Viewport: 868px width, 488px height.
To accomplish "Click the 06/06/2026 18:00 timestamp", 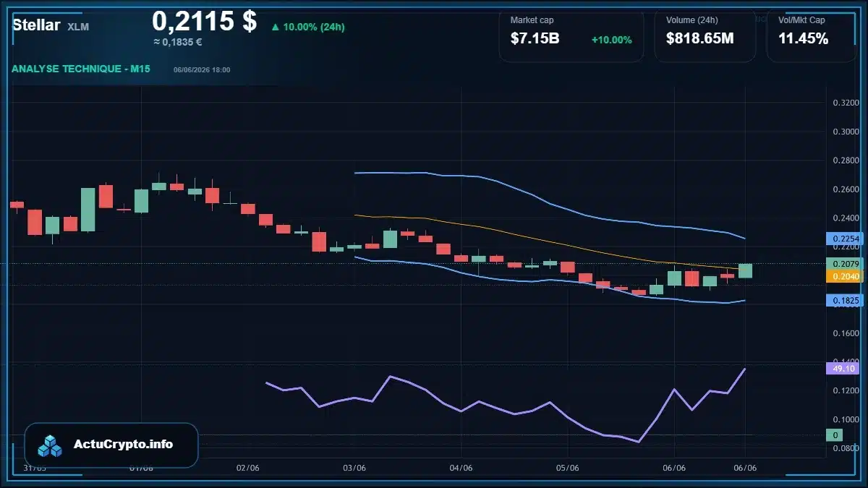I will coord(202,69).
